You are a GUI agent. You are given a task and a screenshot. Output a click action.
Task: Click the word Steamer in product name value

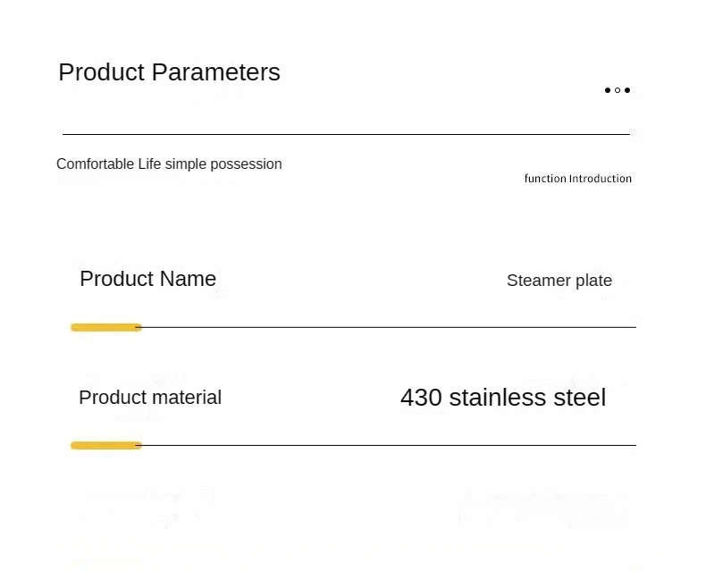point(538,281)
